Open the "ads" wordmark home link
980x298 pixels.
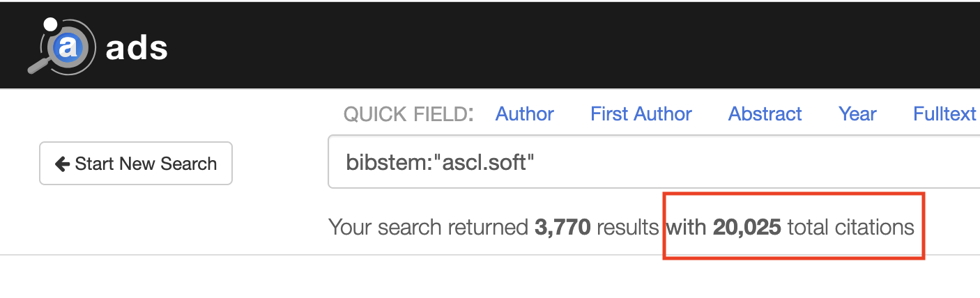(x=137, y=49)
